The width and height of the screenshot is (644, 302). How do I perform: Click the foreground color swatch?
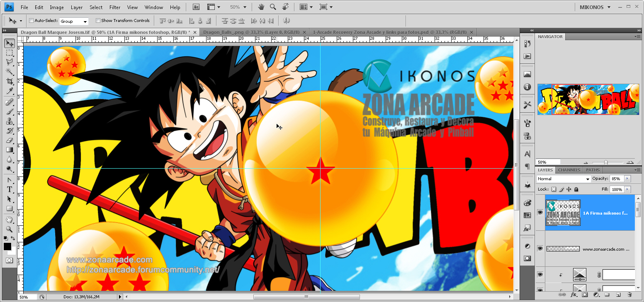tap(7, 246)
